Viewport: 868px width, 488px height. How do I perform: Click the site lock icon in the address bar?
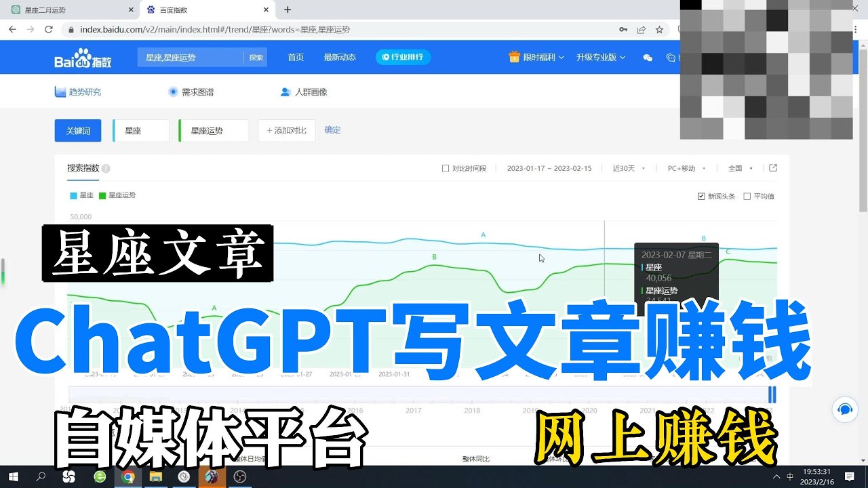71,30
